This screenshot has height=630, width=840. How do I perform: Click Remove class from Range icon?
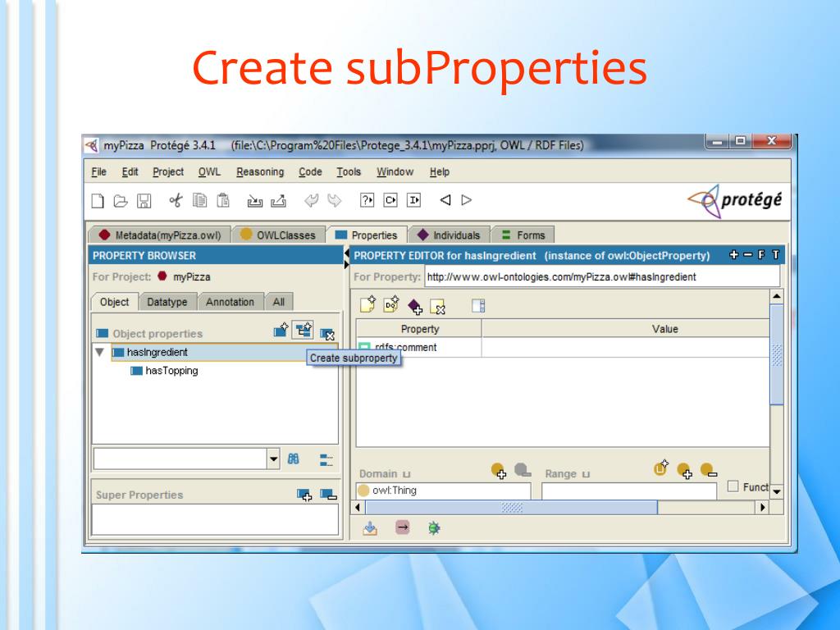[x=708, y=470]
